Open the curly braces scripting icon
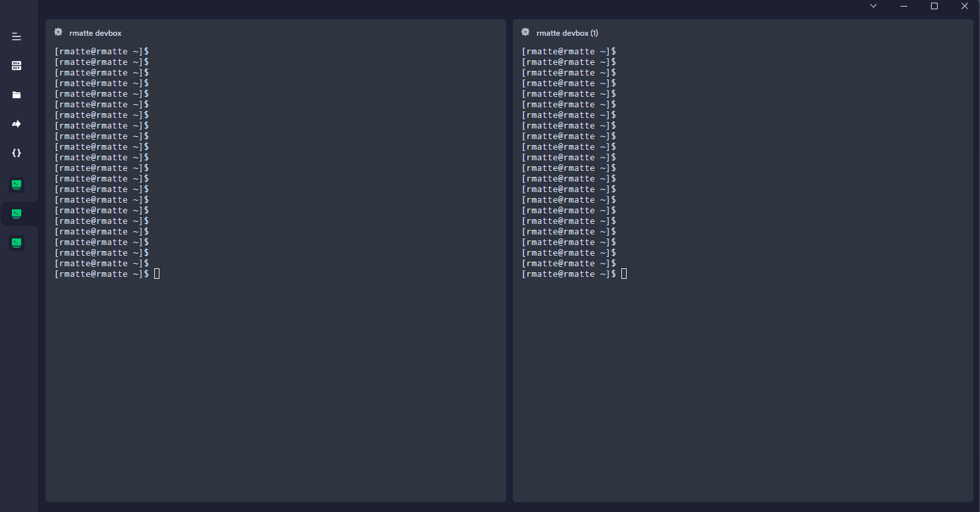The height and width of the screenshot is (512, 980). [17, 152]
